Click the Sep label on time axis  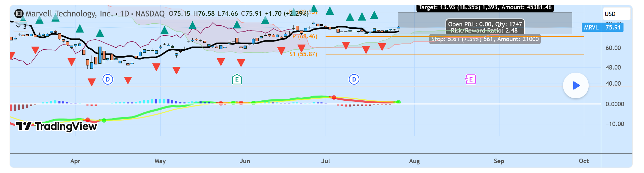pyautogui.click(x=499, y=161)
